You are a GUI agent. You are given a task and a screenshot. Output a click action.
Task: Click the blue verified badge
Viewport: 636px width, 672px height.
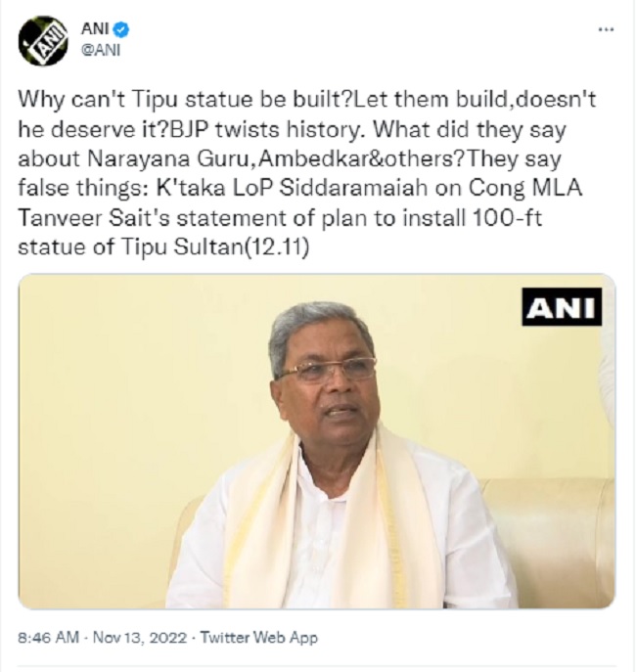[x=121, y=29]
